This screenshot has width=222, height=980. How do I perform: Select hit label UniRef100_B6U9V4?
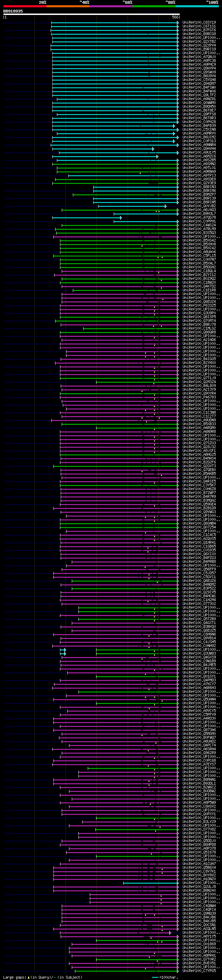(199, 76)
